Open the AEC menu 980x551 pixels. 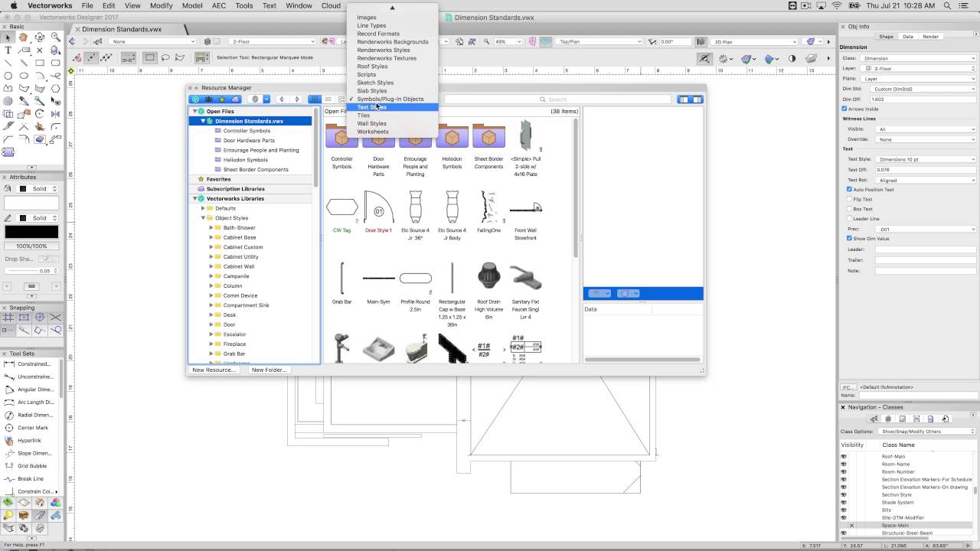(x=219, y=5)
